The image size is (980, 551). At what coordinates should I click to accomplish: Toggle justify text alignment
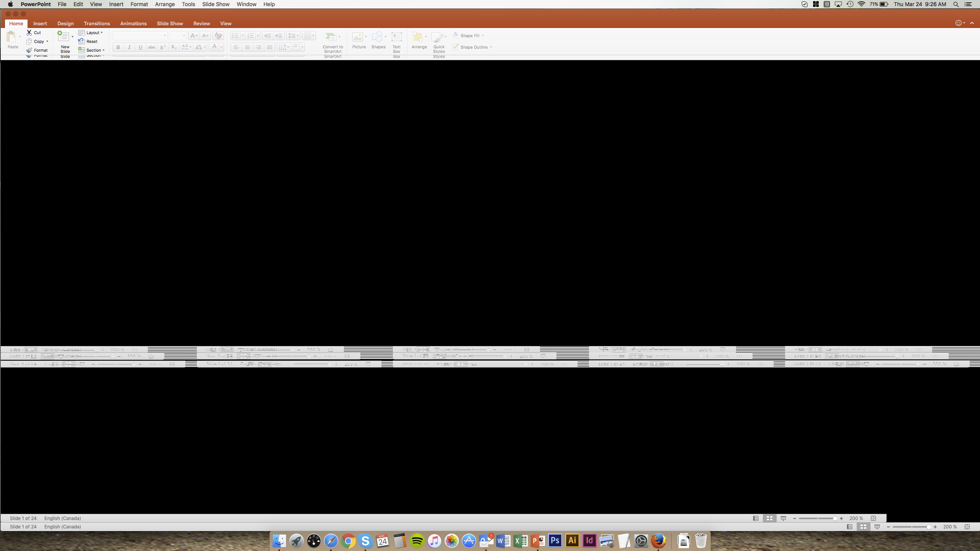[270, 47]
